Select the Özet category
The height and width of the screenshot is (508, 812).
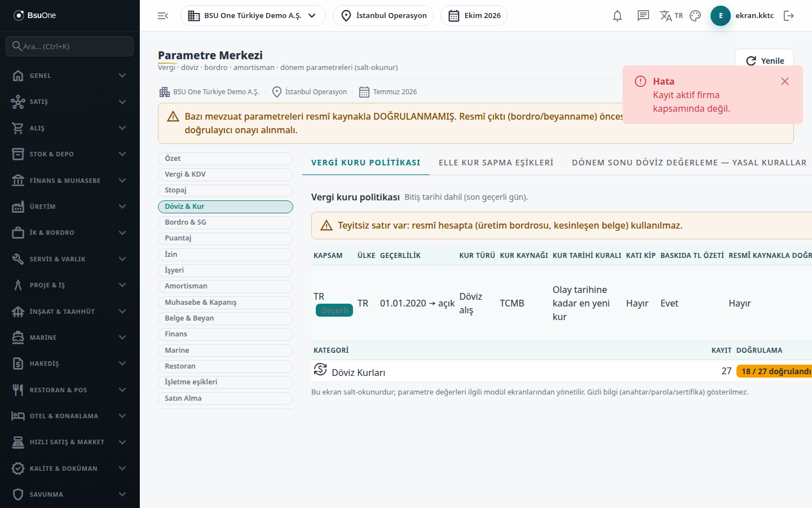click(226, 159)
